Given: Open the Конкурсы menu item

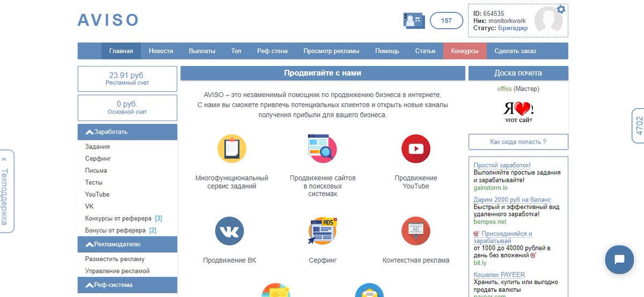Looking at the screenshot, I should [465, 51].
